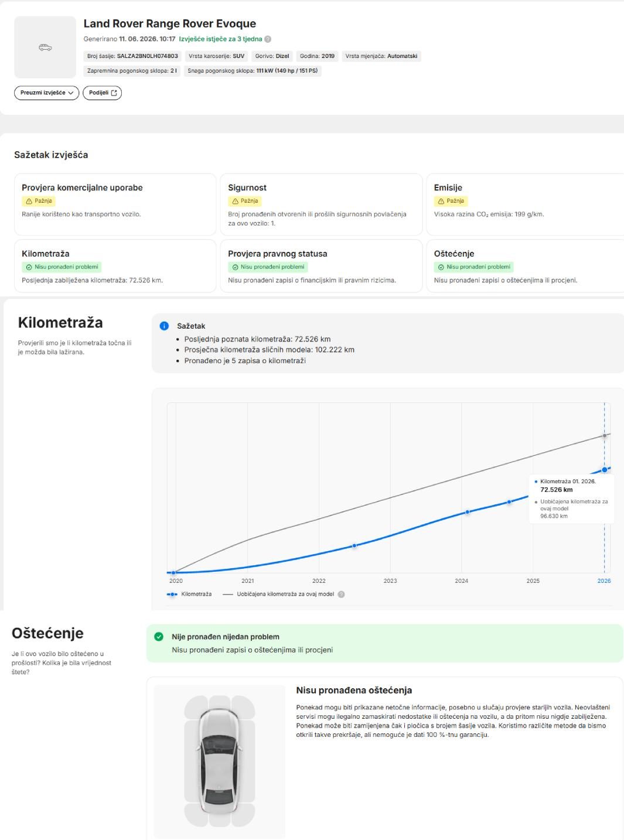
Task: Open the Kilometraža summary card
Action: (x=115, y=266)
